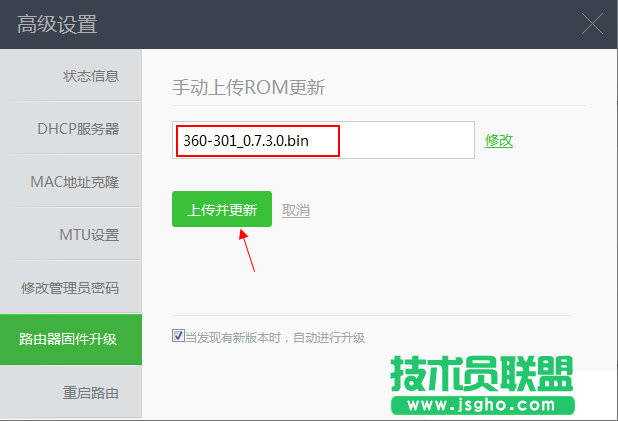Click 路由器固件升级 sidebar item

[71, 339]
